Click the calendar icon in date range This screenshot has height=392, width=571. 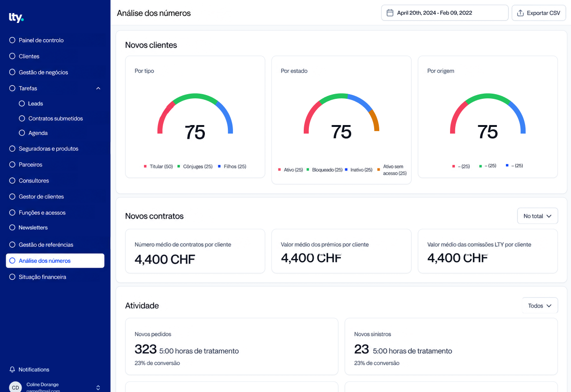pyautogui.click(x=390, y=13)
